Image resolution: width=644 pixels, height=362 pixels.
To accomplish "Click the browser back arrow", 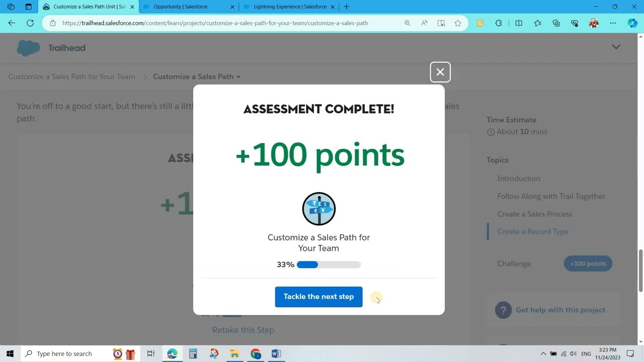I will [x=12, y=23].
